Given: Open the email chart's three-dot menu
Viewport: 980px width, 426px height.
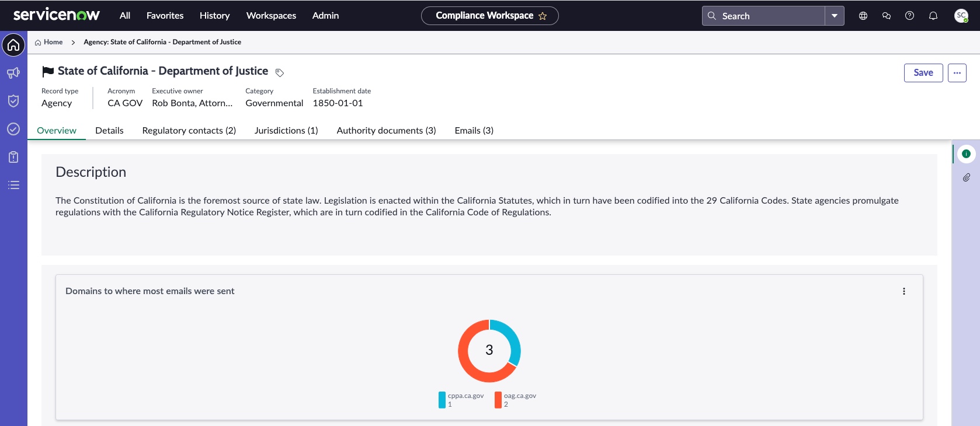Looking at the screenshot, I should point(904,291).
